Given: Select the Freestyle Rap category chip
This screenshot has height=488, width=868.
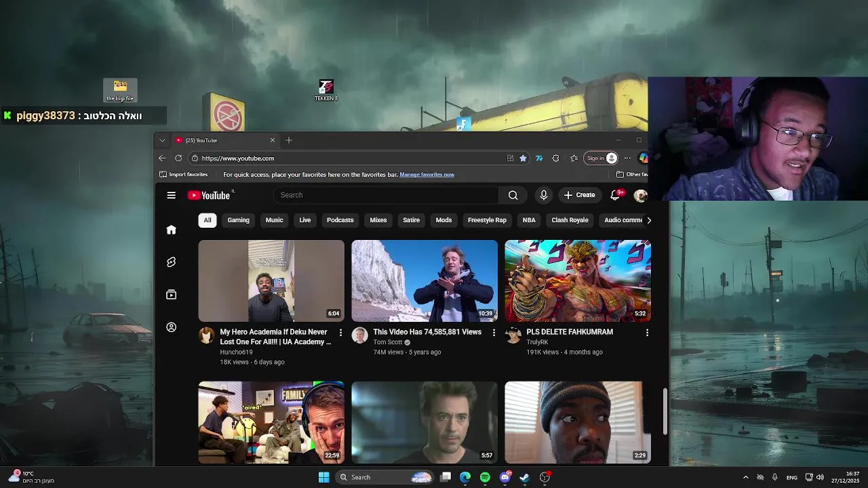Looking at the screenshot, I should pos(487,220).
